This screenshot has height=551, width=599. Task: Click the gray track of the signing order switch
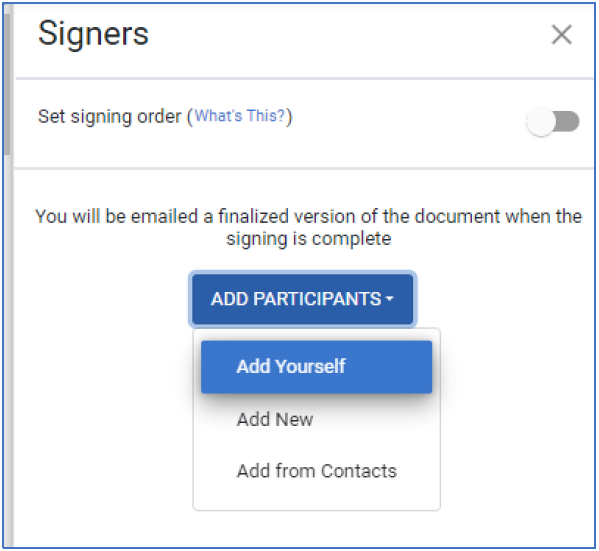[x=569, y=122]
